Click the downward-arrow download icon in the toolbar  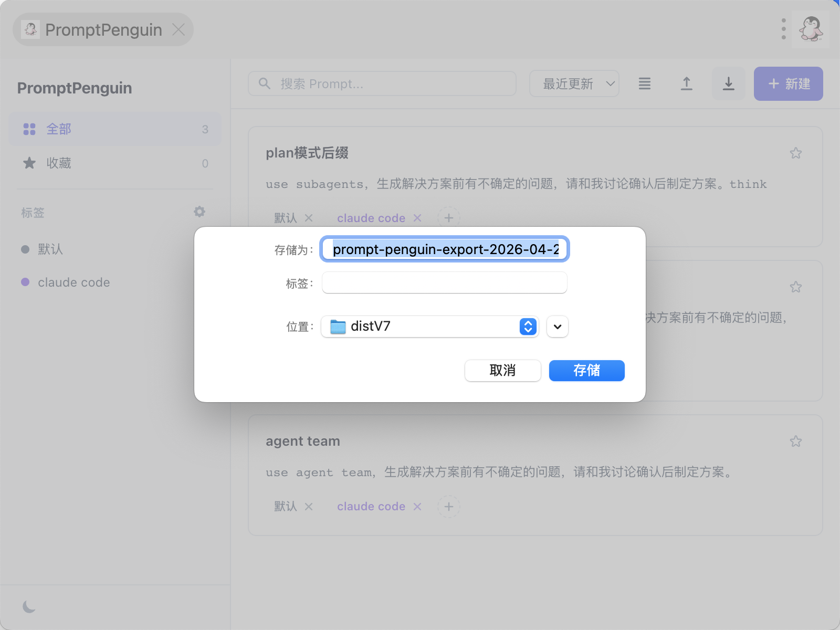(728, 83)
